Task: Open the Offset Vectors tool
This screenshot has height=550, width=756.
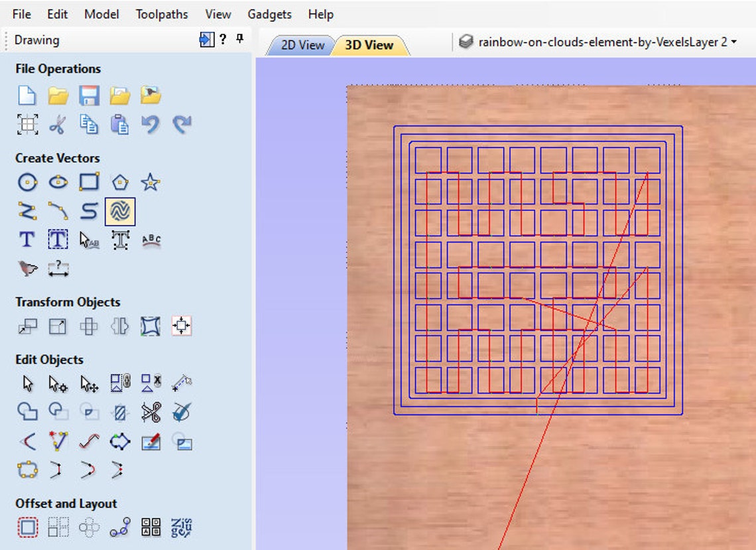Action: [x=27, y=527]
